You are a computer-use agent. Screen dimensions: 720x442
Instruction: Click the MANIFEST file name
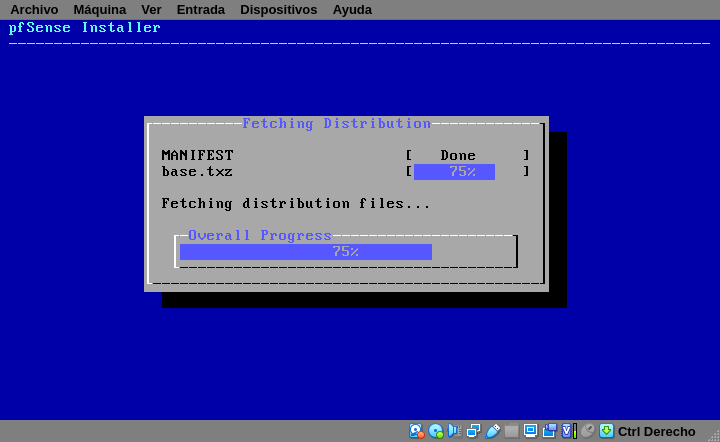click(x=197, y=156)
